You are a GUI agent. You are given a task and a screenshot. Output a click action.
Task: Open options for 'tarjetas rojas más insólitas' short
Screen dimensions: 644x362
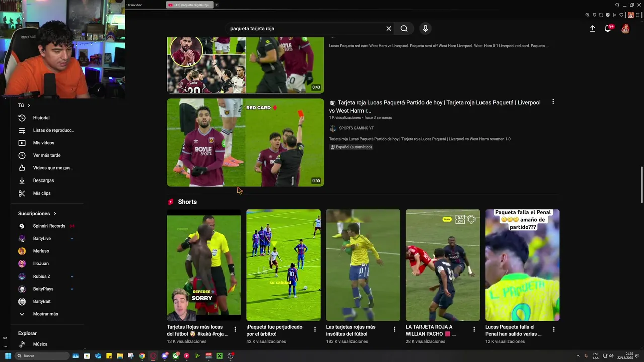[x=394, y=329]
